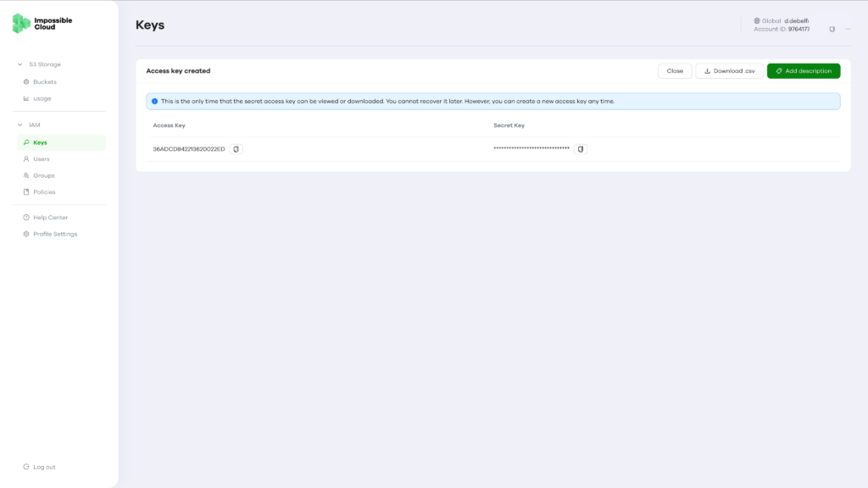Add description to the new key

804,71
